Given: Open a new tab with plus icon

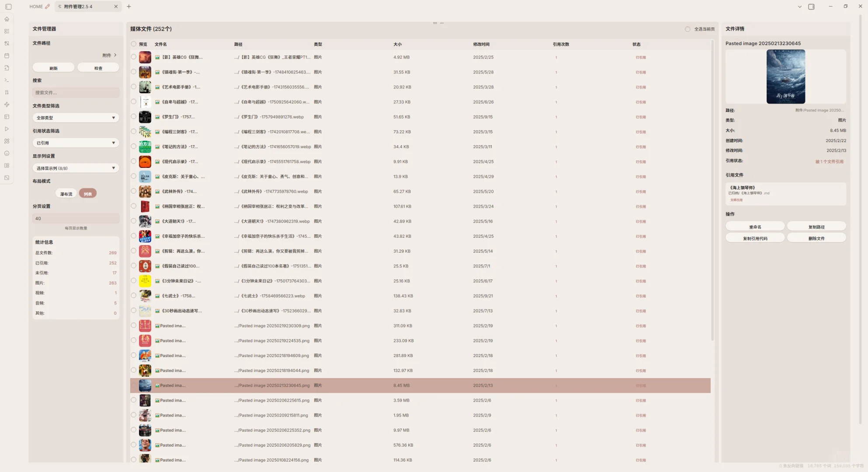Looking at the screenshot, I should (128, 7).
